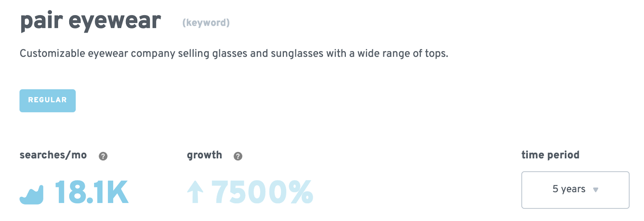The image size is (644, 221).
Task: Open the 5 years time period selector
Action: click(575, 190)
